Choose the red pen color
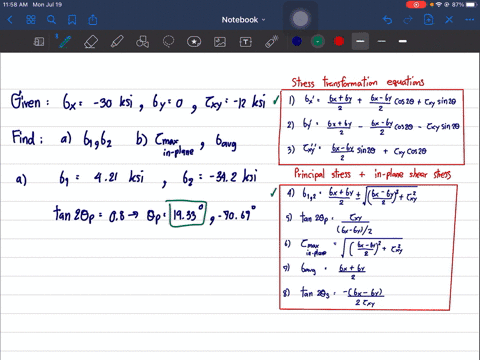Screen dimensions: 480x360 point(339,41)
